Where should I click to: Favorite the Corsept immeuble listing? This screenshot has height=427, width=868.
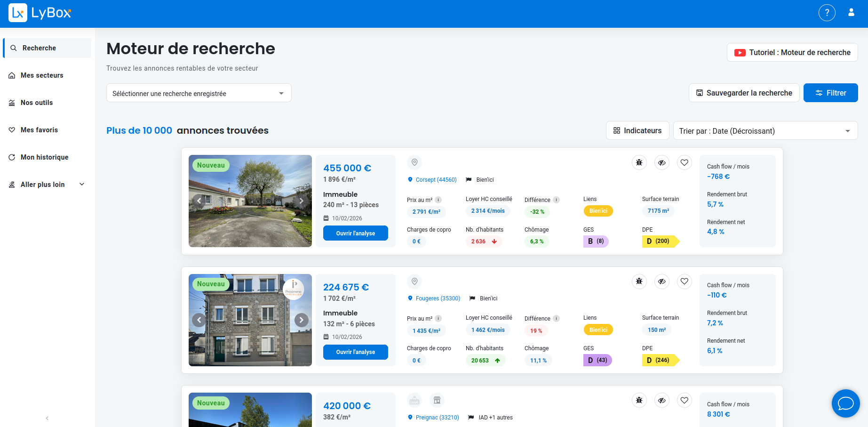pyautogui.click(x=684, y=162)
